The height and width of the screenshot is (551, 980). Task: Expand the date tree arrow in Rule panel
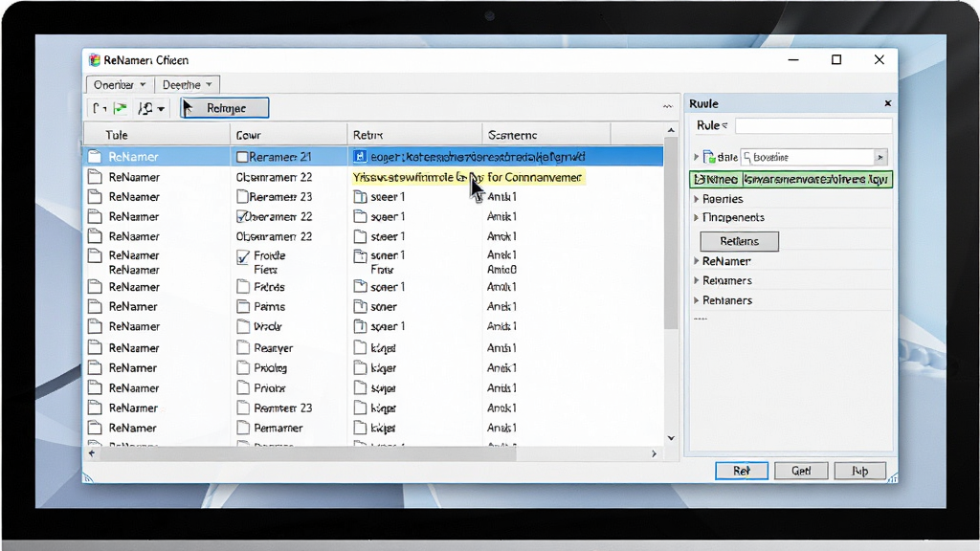click(x=697, y=157)
